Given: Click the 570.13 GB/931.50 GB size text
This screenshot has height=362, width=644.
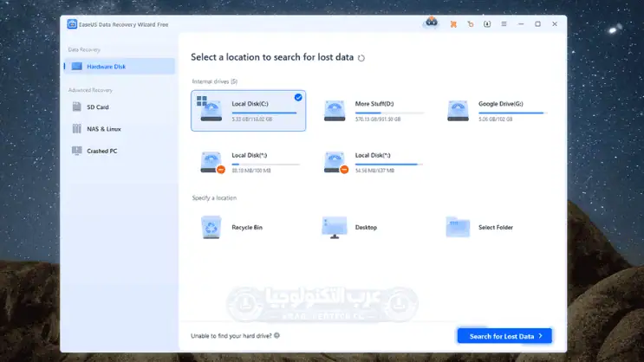Looking at the screenshot, I should 378,119.
